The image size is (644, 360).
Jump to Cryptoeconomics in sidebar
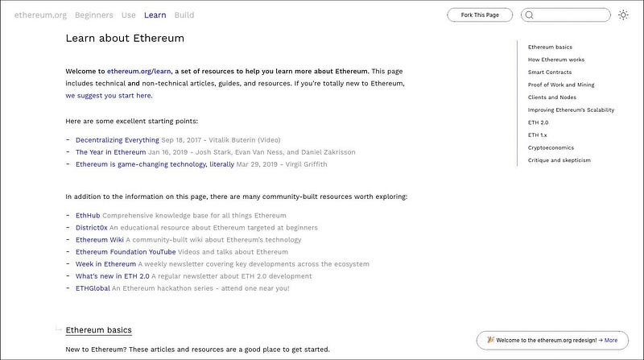coord(551,147)
